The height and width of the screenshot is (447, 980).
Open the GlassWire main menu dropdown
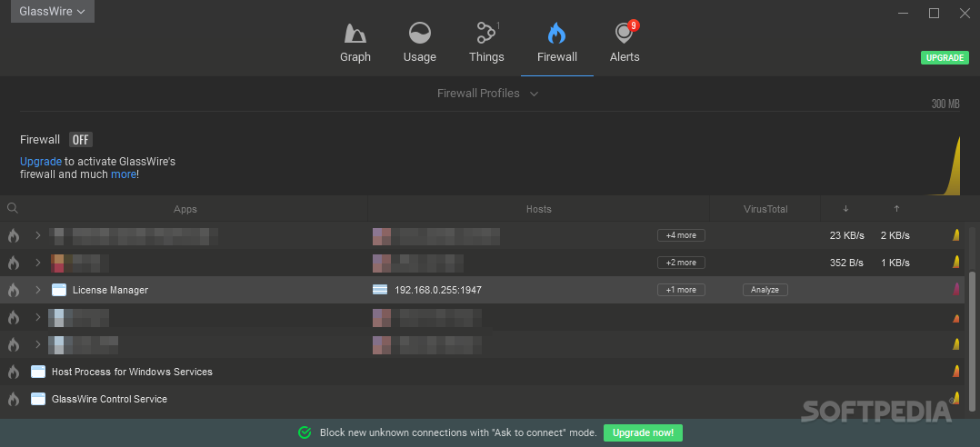(x=53, y=11)
